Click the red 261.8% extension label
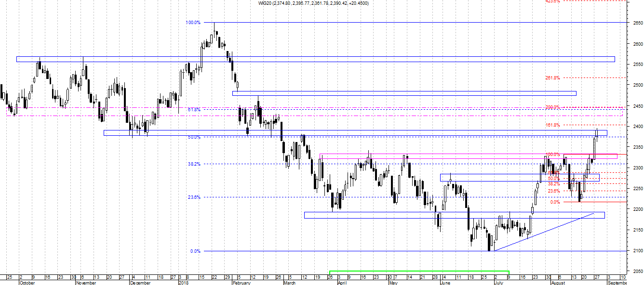This screenshot has width=644, height=285. pyautogui.click(x=552, y=78)
